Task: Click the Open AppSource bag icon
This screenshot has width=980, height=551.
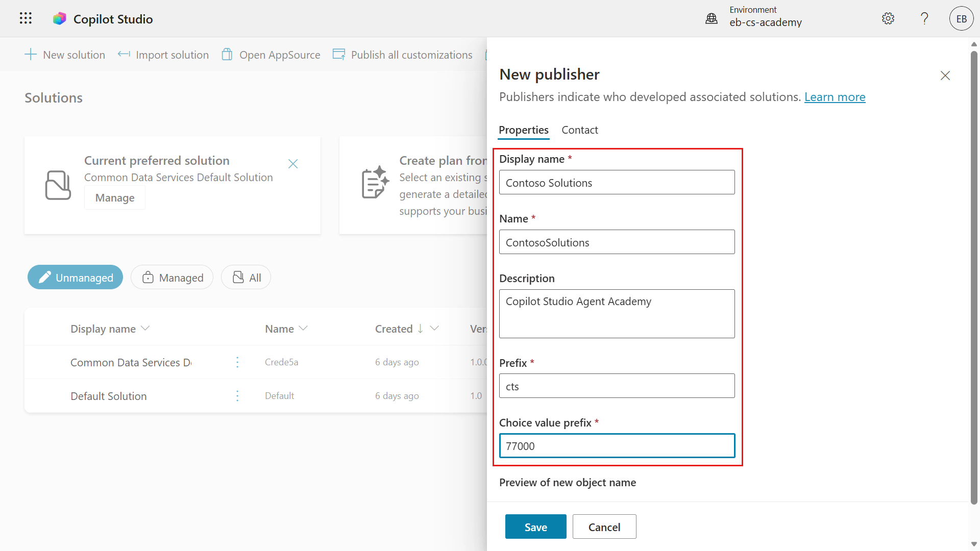Action: tap(227, 54)
